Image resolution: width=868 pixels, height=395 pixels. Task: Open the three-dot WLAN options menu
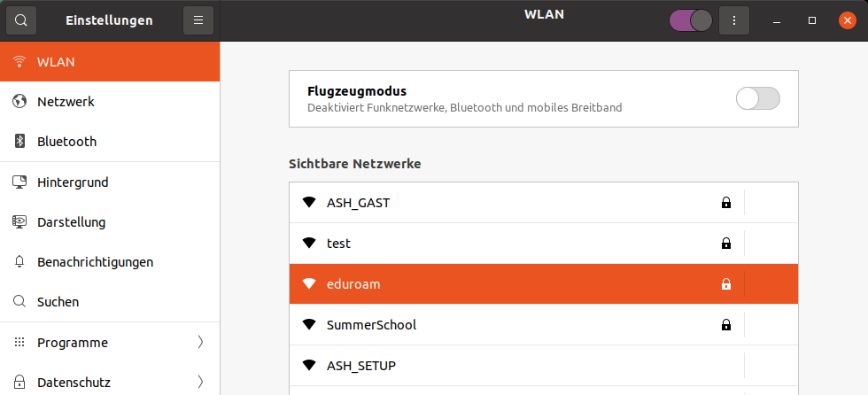tap(734, 20)
